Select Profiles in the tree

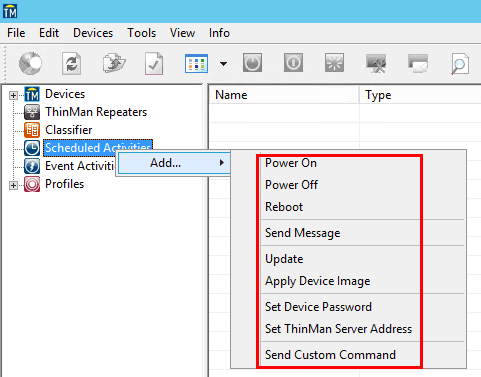click(64, 184)
